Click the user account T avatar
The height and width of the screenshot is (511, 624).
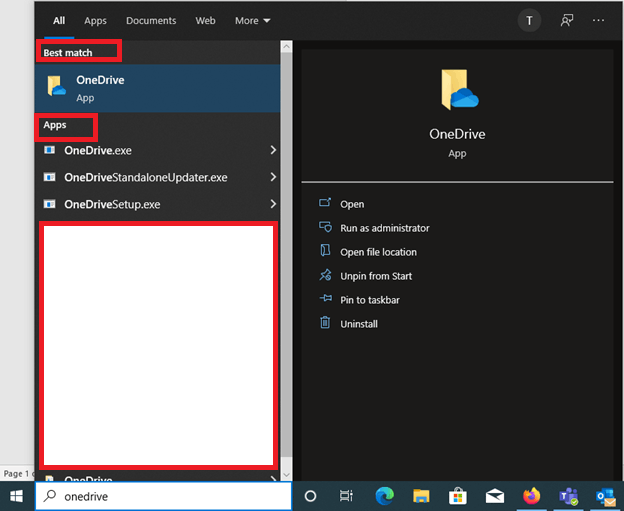[529, 21]
